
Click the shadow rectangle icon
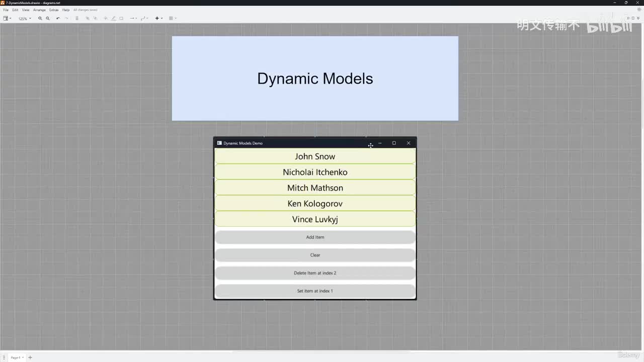pos(121,19)
